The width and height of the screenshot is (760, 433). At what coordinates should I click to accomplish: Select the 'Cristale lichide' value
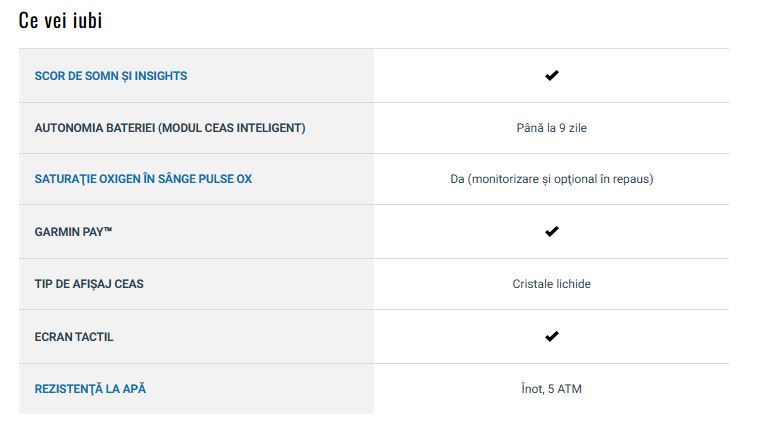coord(552,284)
